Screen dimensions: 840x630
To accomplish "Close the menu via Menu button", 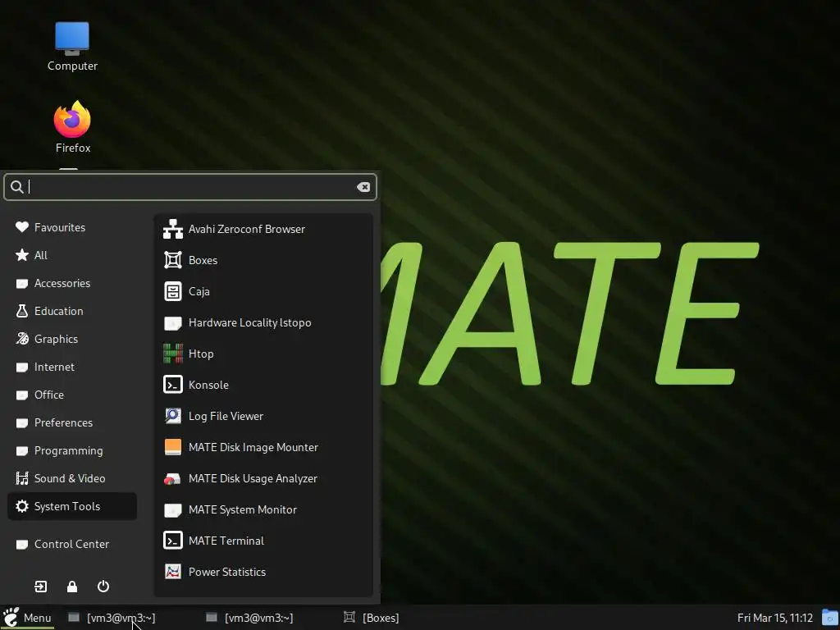I will [27, 618].
